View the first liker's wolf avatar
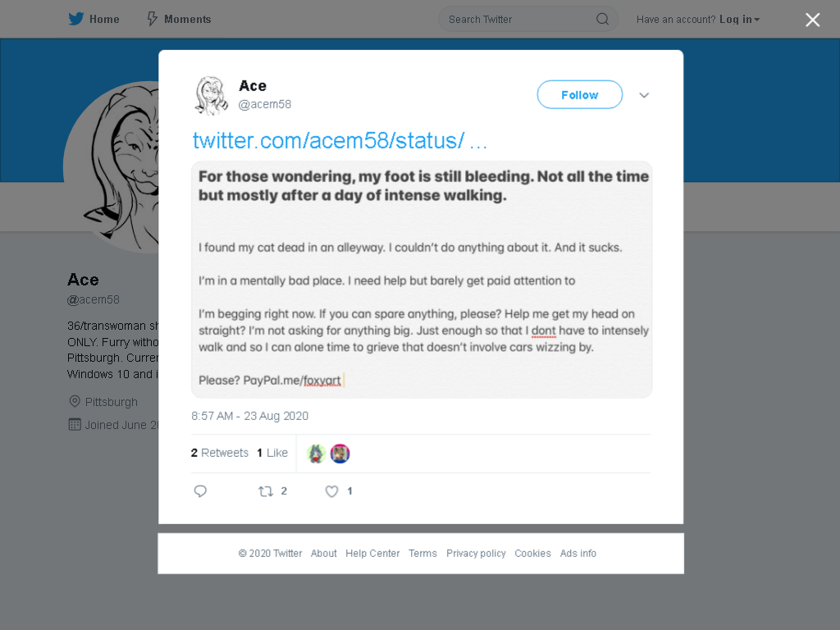This screenshot has height=630, width=840. [x=317, y=454]
